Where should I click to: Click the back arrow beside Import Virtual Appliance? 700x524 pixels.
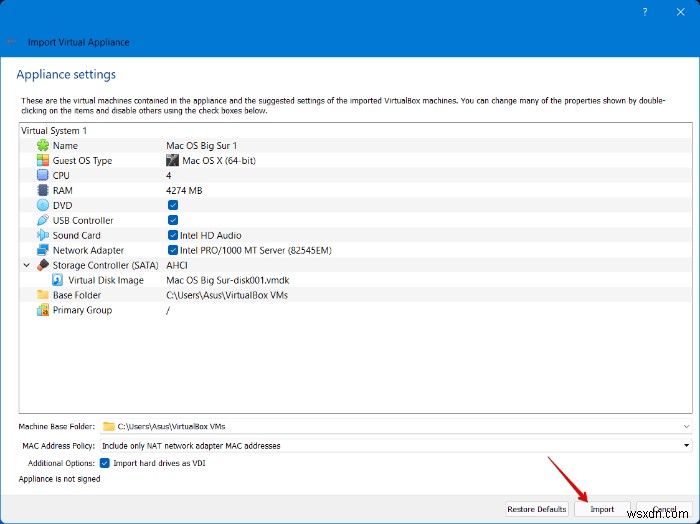(12, 42)
